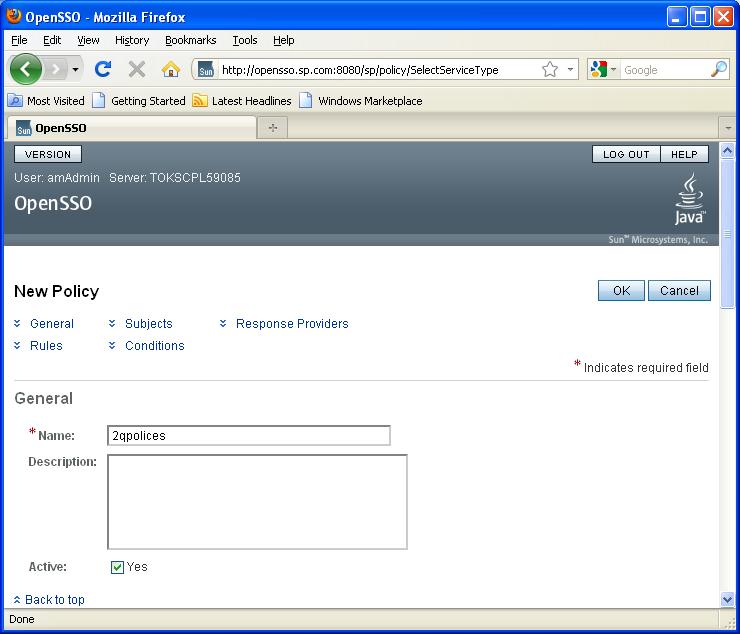Open the Tools menu
This screenshot has width=740, height=634.
tap(244, 40)
